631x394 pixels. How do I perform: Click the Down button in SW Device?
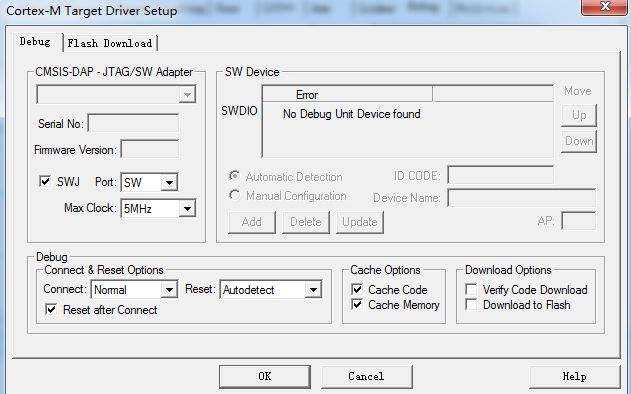click(579, 141)
